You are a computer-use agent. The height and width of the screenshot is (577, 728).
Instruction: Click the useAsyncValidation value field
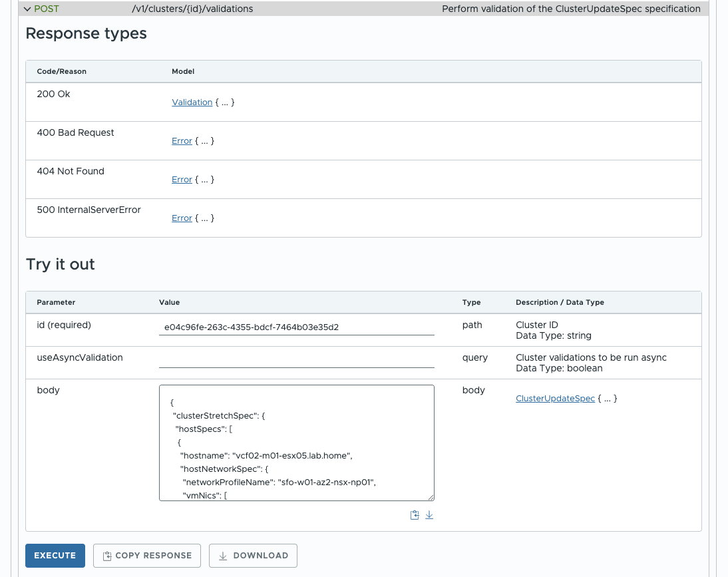(x=296, y=359)
